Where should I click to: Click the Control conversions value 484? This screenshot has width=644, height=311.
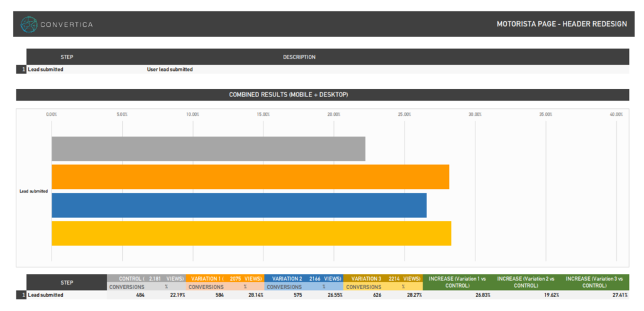139,295
